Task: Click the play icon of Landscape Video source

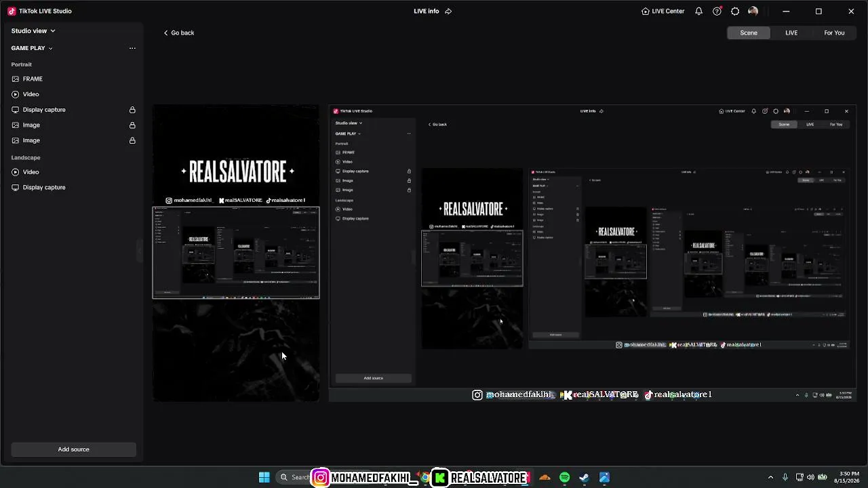Action: [16, 172]
